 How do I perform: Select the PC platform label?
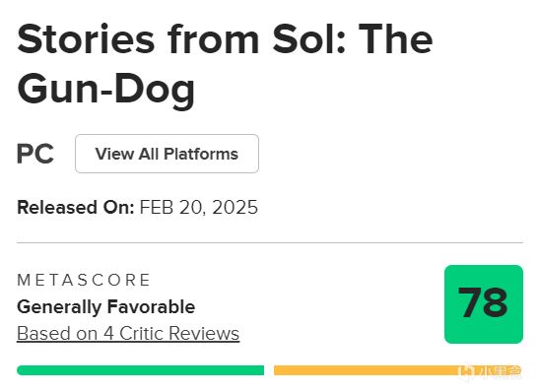point(35,154)
